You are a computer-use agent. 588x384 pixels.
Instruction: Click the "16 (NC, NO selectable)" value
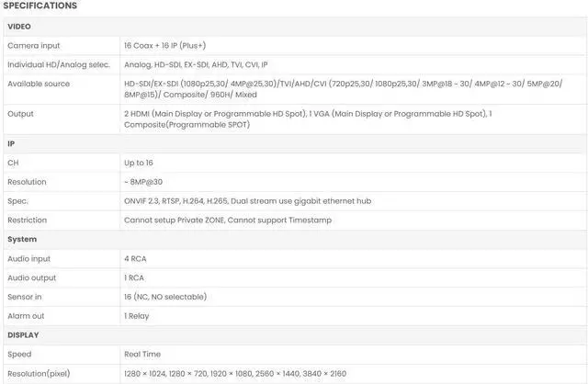point(165,297)
